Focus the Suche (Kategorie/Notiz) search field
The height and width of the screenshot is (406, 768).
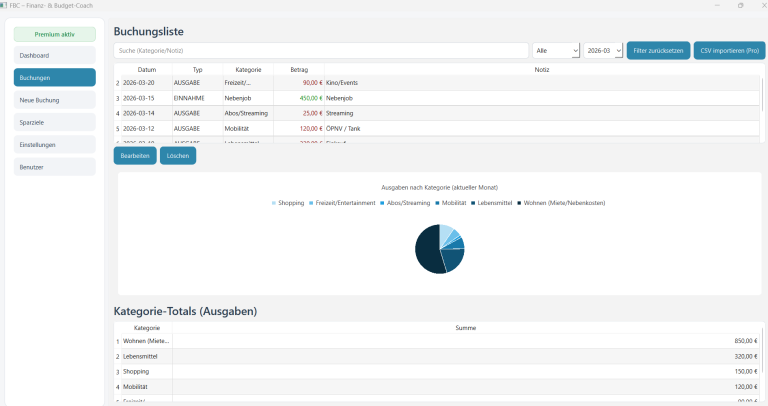pyautogui.click(x=321, y=50)
